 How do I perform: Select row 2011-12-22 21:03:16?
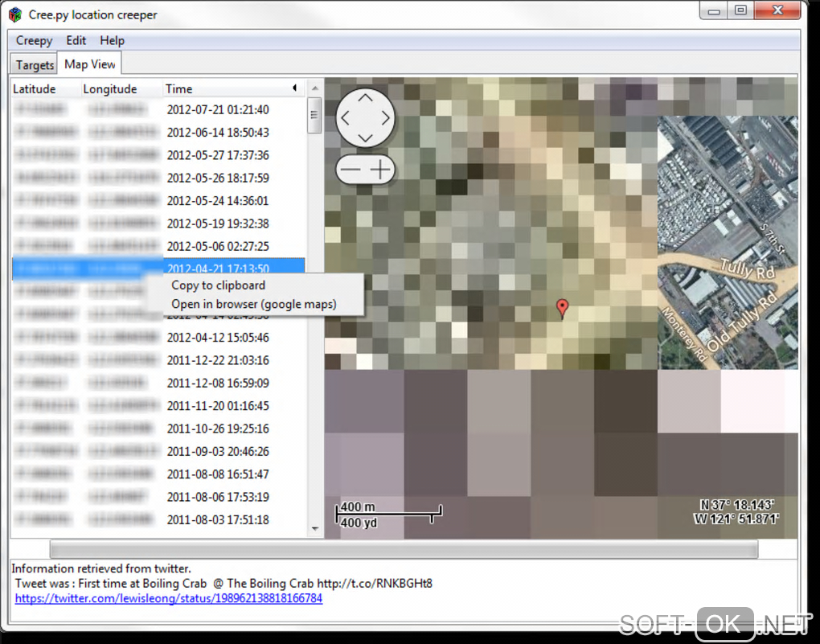[158, 360]
